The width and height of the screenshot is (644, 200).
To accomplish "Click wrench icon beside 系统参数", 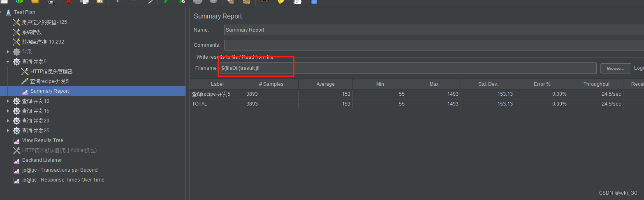I will (16, 32).
